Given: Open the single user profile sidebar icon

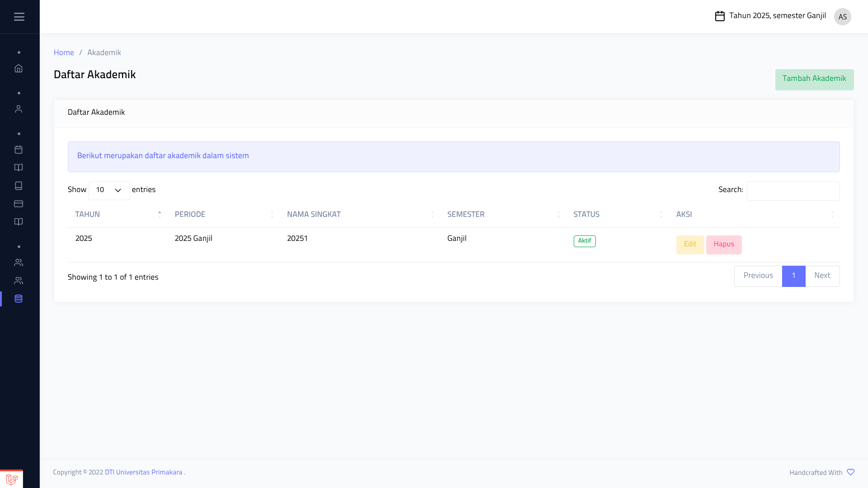Looking at the screenshot, I should pos(19,109).
